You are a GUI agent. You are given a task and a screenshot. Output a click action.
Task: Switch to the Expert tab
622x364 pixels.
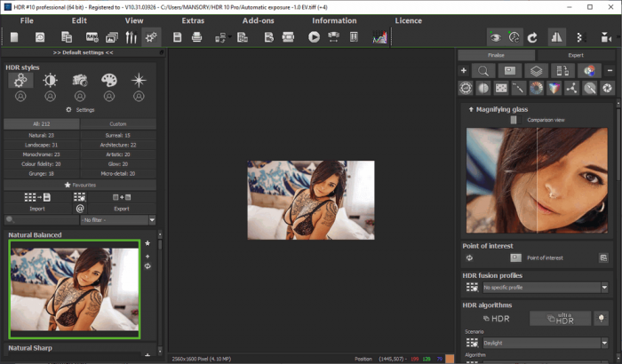575,55
